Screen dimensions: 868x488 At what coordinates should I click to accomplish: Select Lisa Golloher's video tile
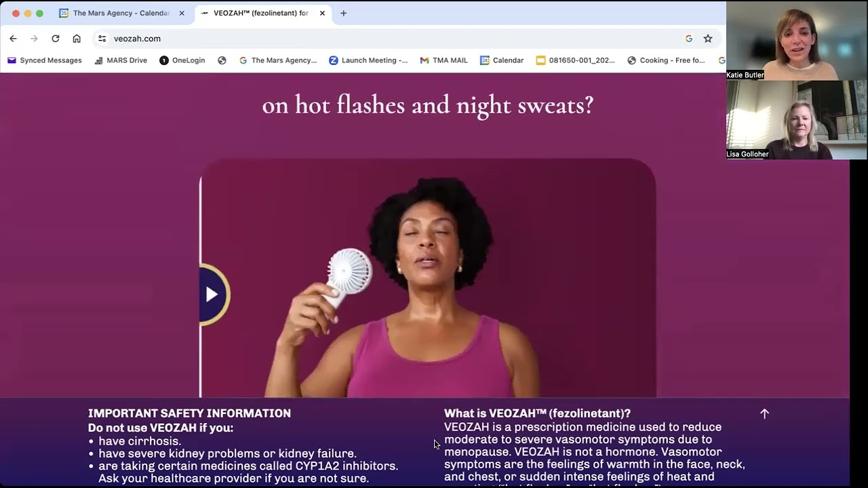796,120
